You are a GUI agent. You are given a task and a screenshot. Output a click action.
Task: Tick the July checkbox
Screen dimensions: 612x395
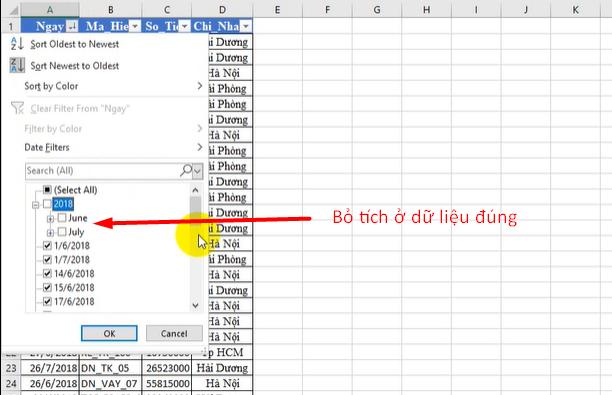point(62,232)
